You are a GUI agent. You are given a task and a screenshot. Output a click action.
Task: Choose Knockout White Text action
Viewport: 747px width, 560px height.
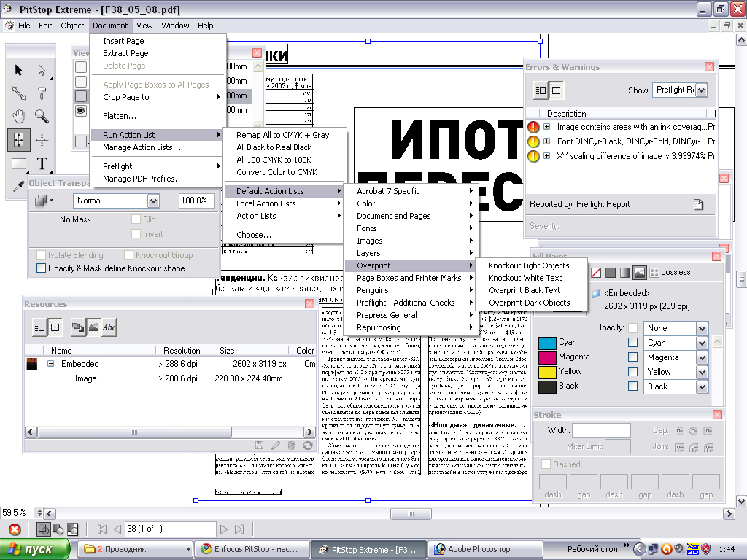525,278
